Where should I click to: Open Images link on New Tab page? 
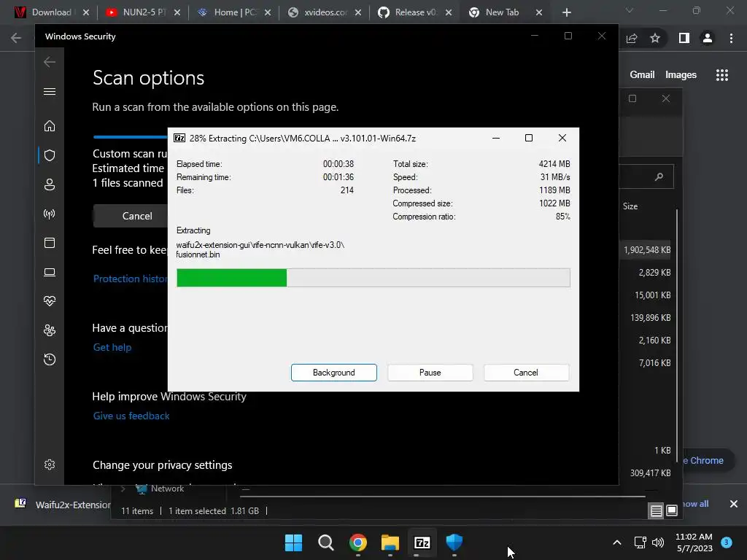[x=681, y=75]
